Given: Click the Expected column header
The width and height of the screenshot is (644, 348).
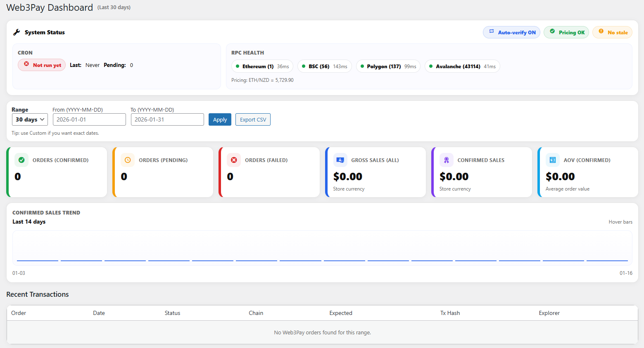Looking at the screenshot, I should [x=341, y=313].
